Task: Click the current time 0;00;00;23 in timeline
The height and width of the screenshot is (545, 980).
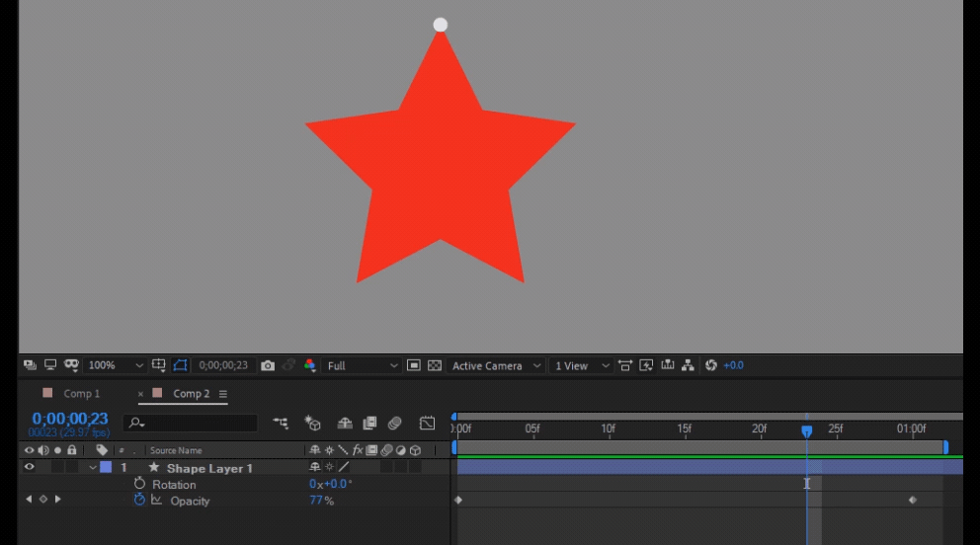Action: 70,419
